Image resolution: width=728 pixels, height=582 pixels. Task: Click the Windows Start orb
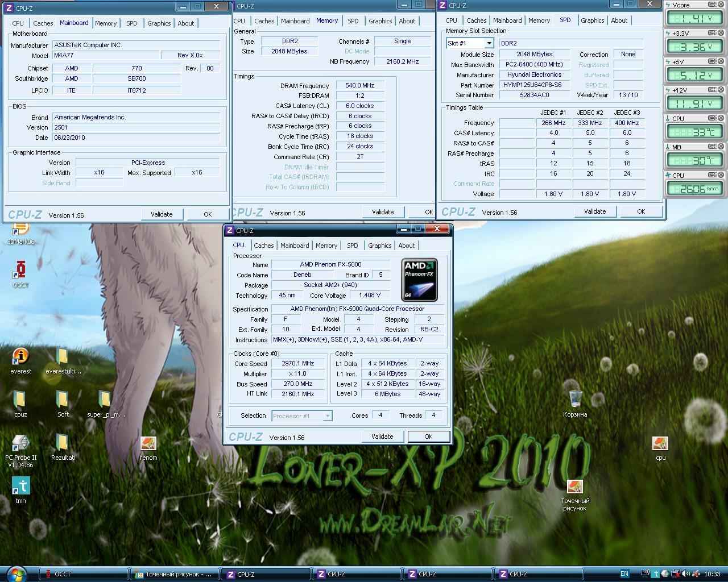tap(16, 573)
